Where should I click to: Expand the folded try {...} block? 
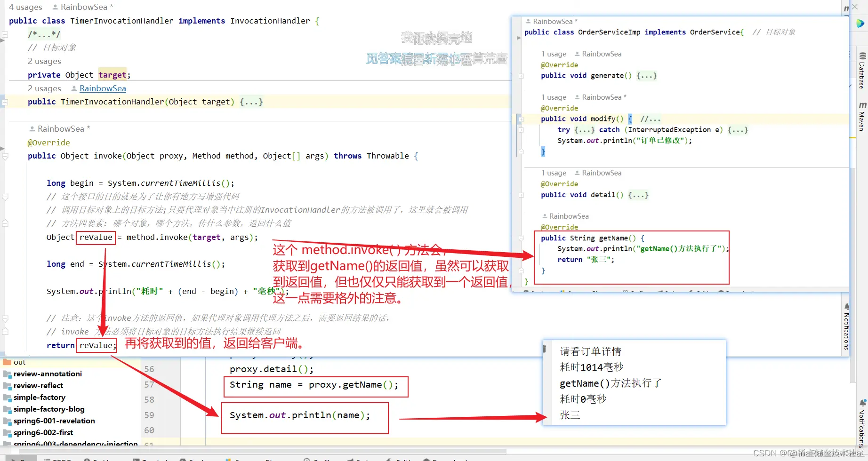click(x=584, y=130)
